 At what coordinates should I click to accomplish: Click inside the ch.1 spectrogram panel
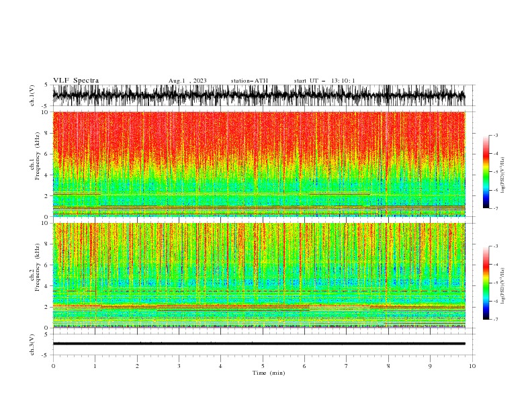(x=259, y=164)
